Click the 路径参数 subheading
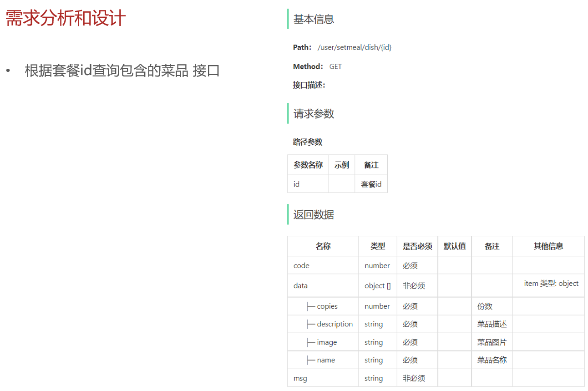 coord(308,142)
